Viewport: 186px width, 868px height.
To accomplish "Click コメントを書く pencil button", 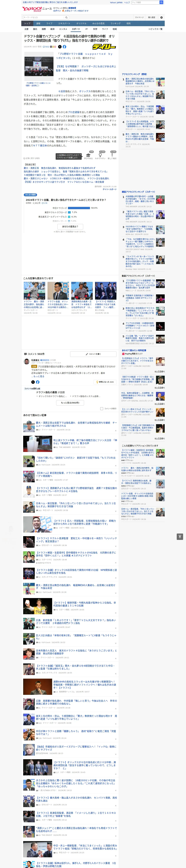I will (x=93, y=354).
